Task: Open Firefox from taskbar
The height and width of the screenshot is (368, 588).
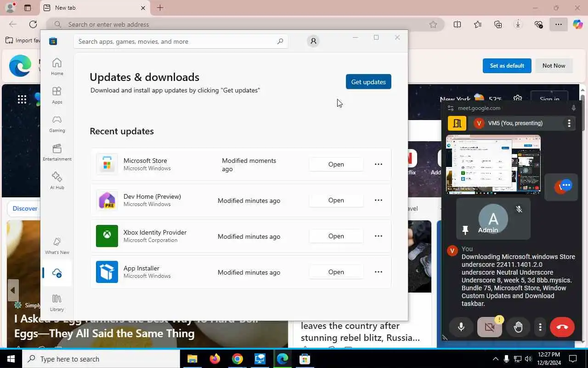Action: pyautogui.click(x=215, y=359)
